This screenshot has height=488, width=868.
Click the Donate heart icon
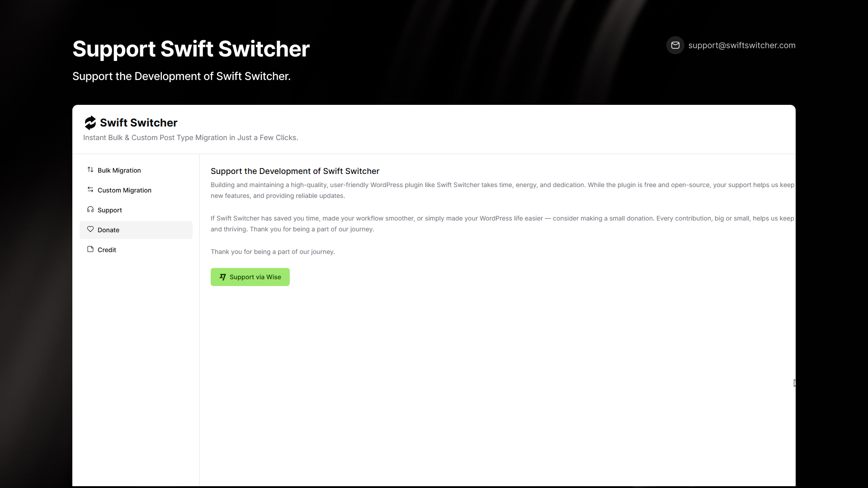point(90,230)
